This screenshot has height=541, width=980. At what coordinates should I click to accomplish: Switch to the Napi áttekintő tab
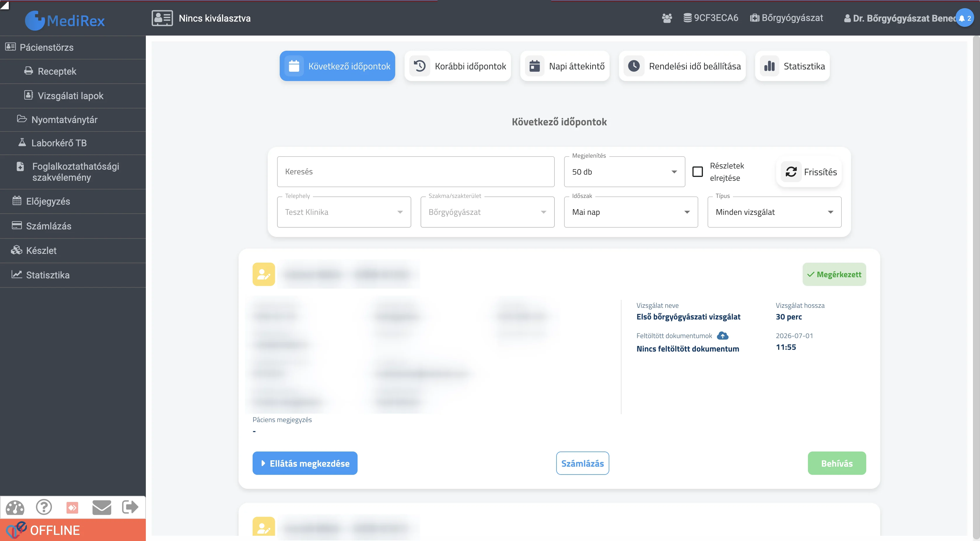pos(565,66)
